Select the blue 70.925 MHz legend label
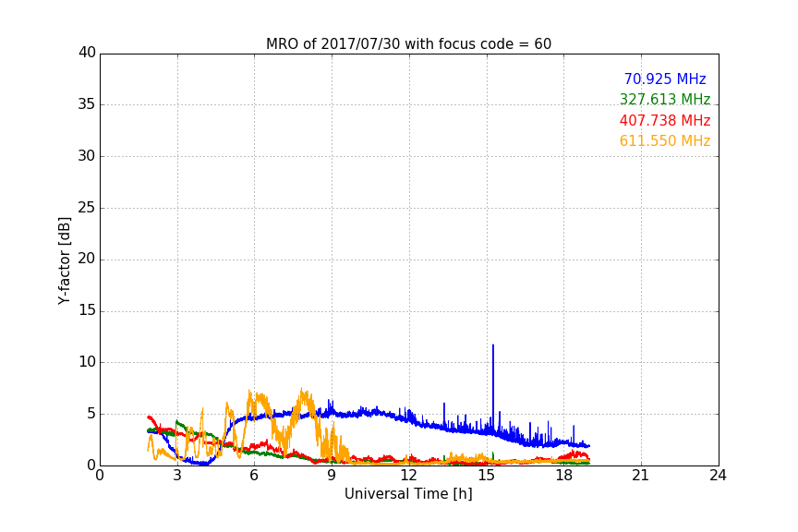798x532 pixels. (665, 79)
